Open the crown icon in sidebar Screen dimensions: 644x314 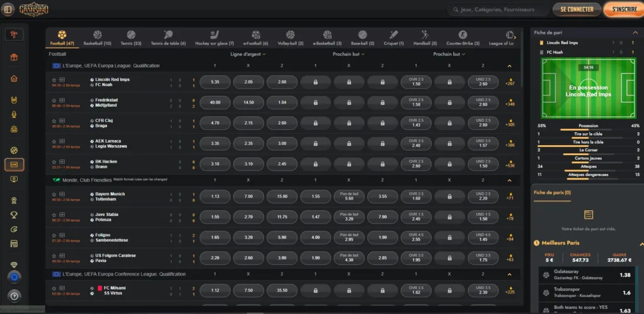14,129
